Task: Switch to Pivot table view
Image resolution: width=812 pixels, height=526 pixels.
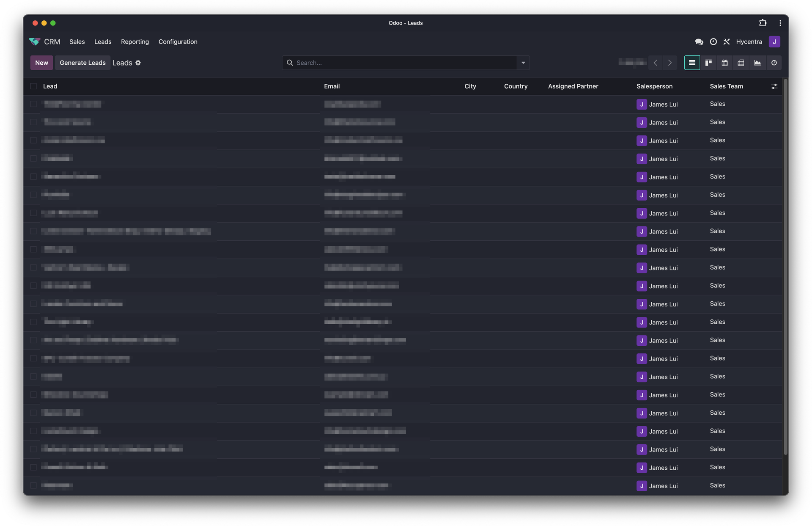Action: tap(741, 63)
